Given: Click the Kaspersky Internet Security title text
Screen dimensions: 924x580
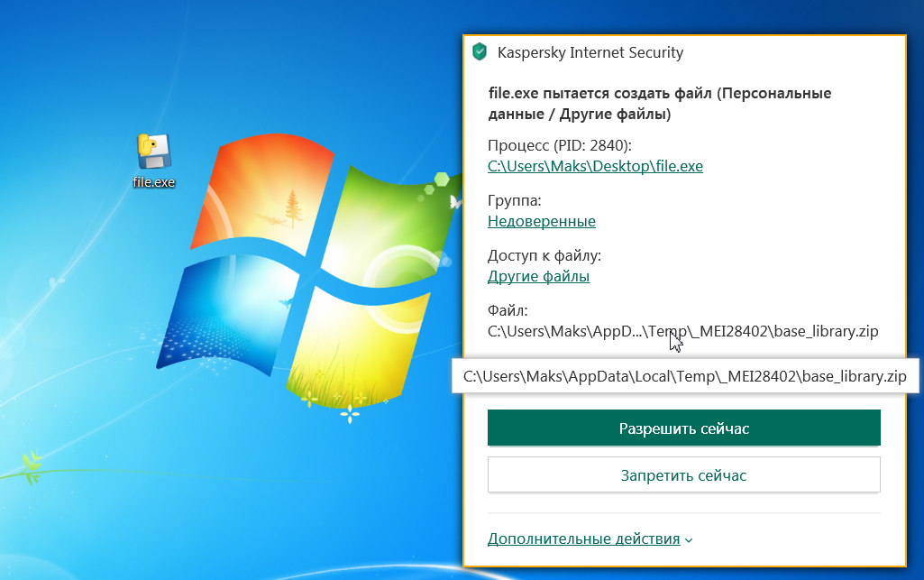Looking at the screenshot, I should click(x=590, y=52).
